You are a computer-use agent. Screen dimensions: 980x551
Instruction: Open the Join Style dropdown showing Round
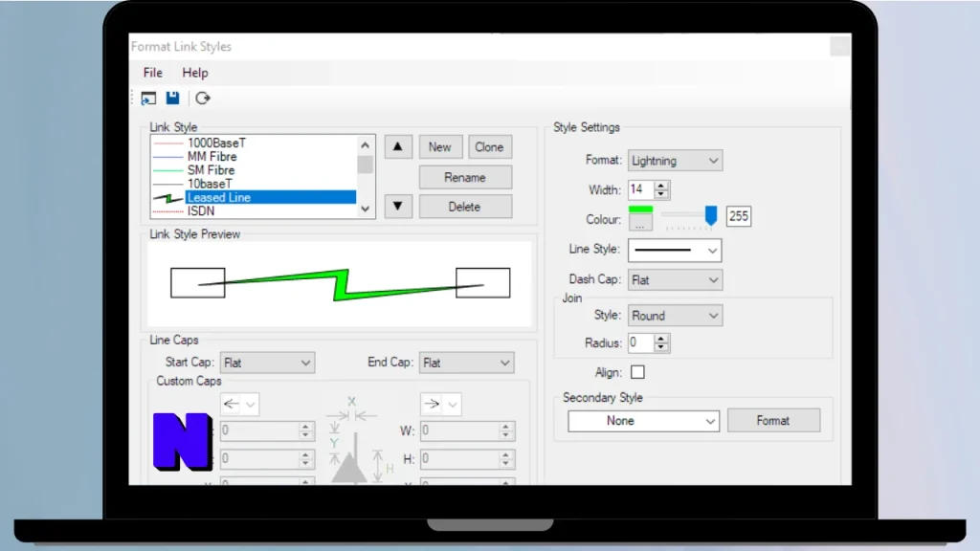(675, 316)
